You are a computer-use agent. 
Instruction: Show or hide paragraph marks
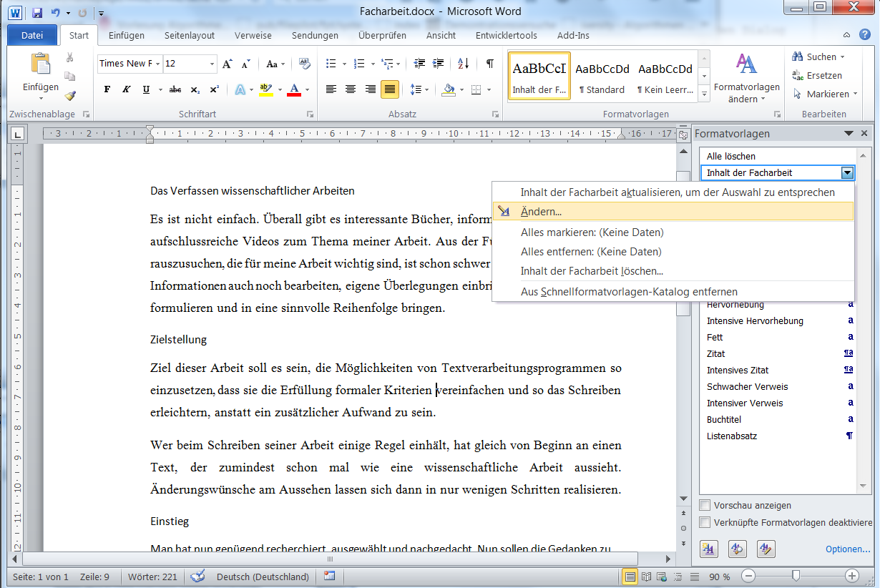click(490, 64)
